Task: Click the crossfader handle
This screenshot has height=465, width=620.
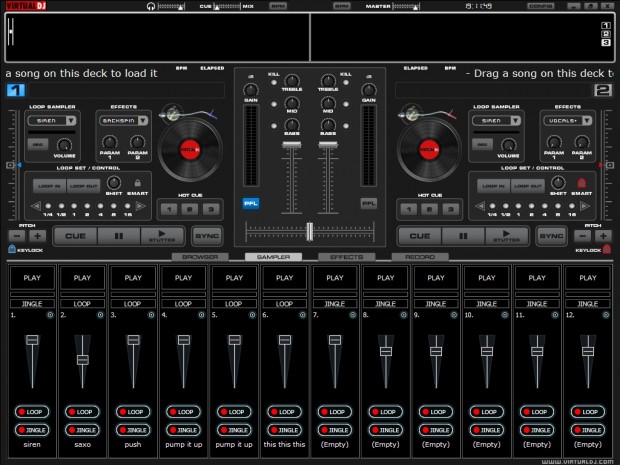Action: pos(310,232)
